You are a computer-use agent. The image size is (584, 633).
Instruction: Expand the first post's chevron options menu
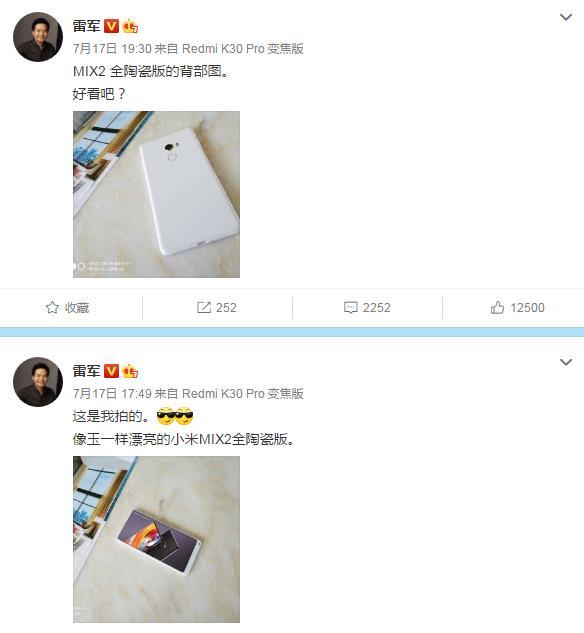click(566, 17)
